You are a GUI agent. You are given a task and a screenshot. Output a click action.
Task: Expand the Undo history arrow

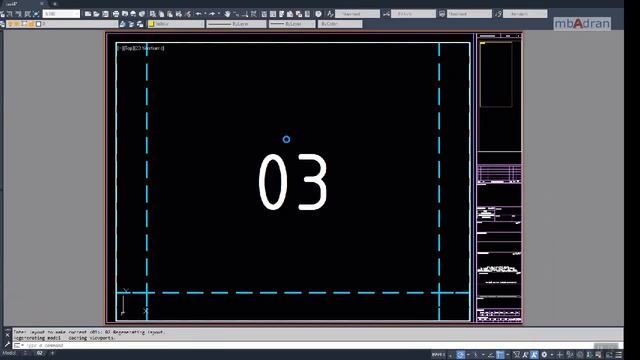(x=205, y=14)
